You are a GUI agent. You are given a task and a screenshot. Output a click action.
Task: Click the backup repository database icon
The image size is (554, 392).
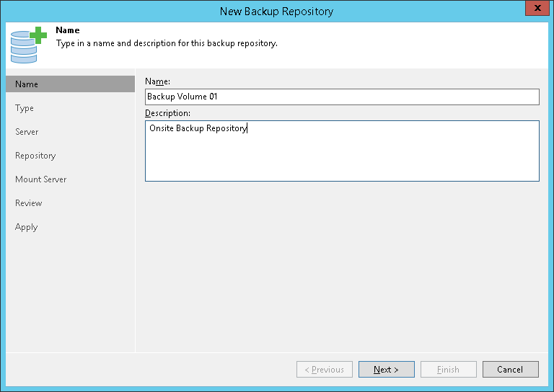pos(27,45)
